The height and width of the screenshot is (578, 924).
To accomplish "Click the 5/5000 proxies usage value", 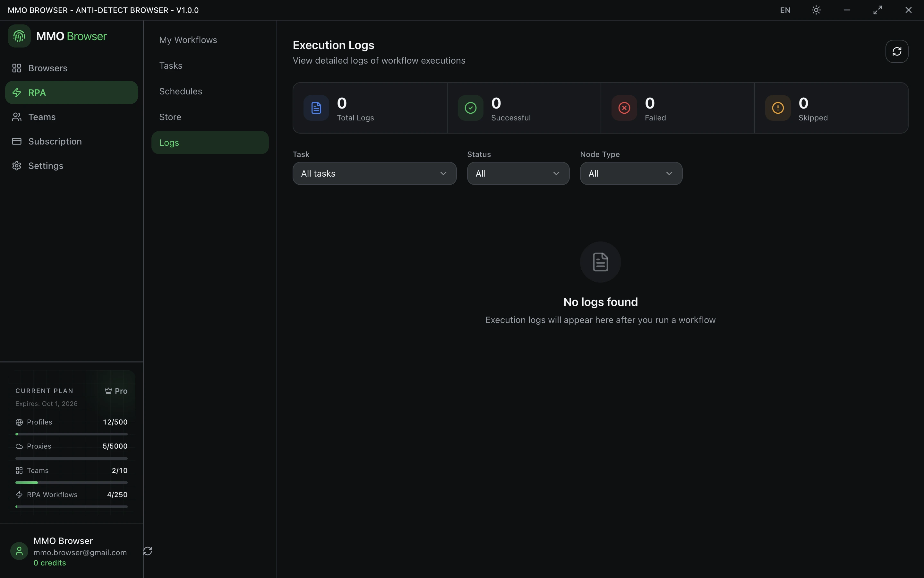I will tap(115, 446).
